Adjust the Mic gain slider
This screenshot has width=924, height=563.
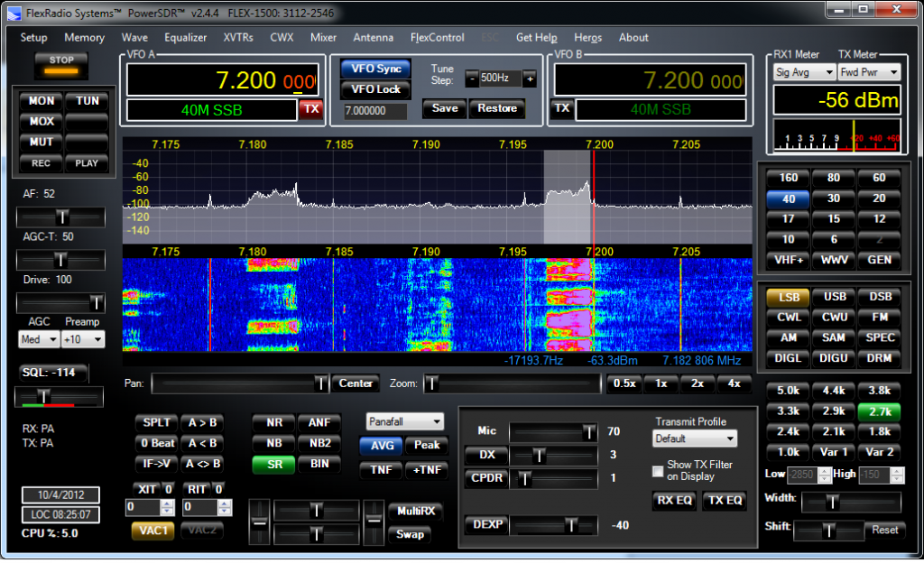(553, 432)
